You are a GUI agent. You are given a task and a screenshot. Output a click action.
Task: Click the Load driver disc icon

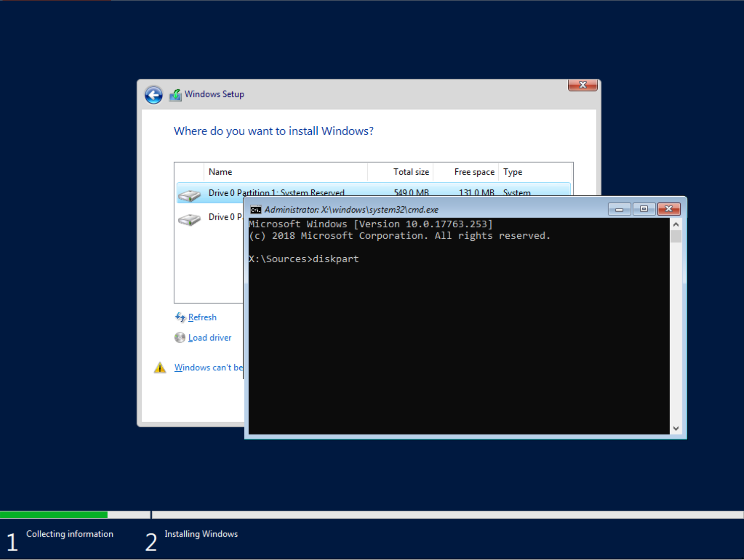click(x=180, y=338)
